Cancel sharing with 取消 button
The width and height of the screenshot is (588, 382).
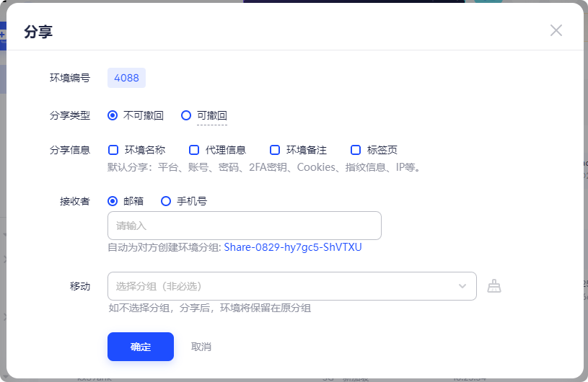click(x=201, y=347)
